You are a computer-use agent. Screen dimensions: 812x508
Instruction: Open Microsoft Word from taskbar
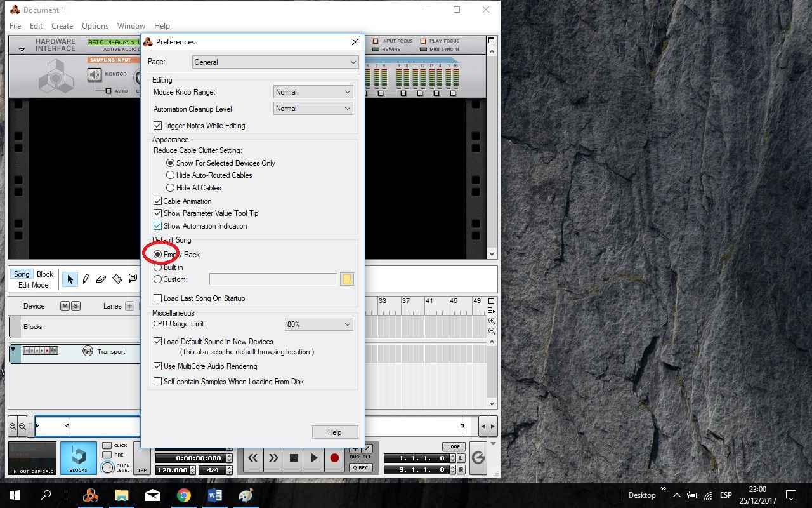tap(214, 495)
